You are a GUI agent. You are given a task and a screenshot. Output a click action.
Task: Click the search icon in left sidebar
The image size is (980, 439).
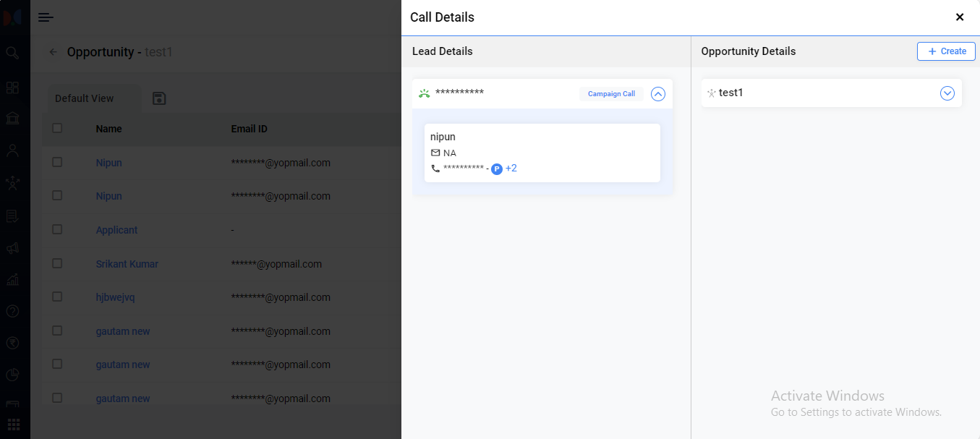12,53
